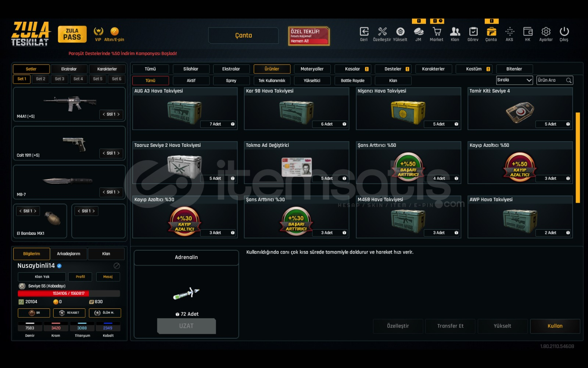Select next Stil for El Bombası MX1
Viewport: 588px width, 368px height.
(x=35, y=211)
